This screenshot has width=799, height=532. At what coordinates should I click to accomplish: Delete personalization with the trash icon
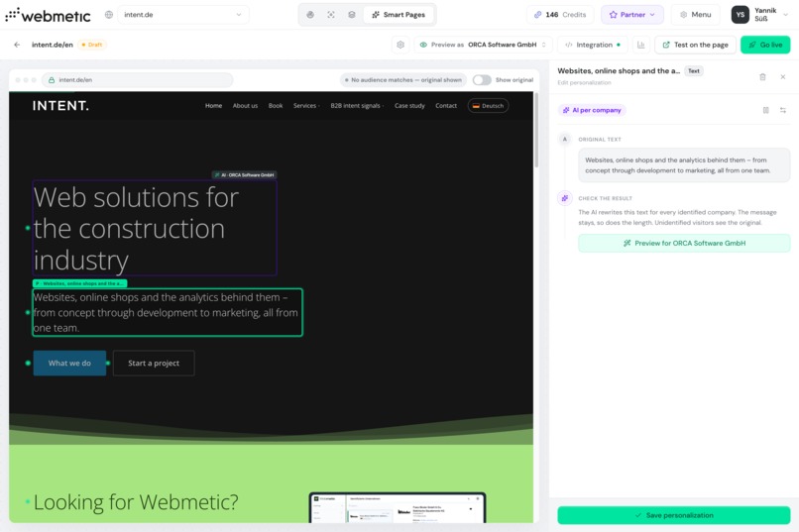(x=762, y=77)
